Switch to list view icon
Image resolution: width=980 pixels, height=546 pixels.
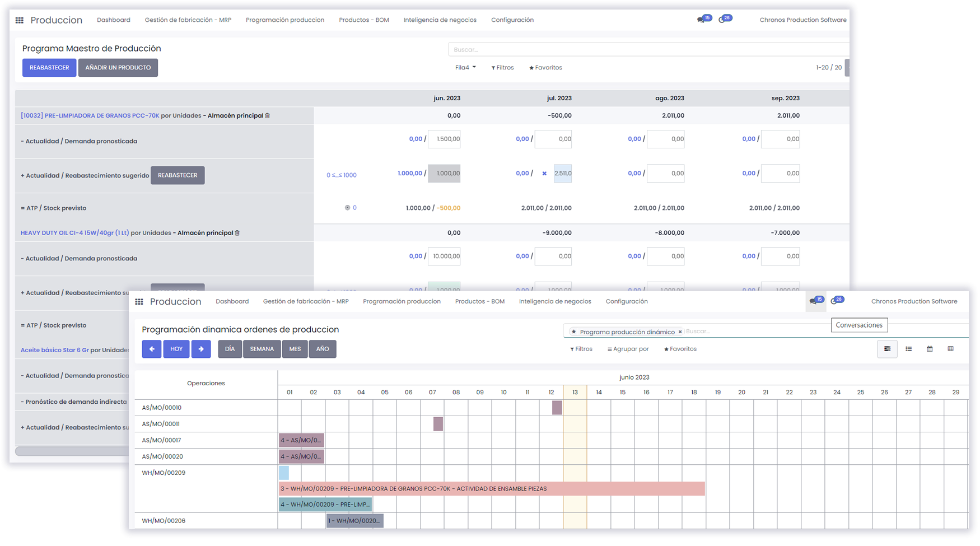tap(908, 349)
